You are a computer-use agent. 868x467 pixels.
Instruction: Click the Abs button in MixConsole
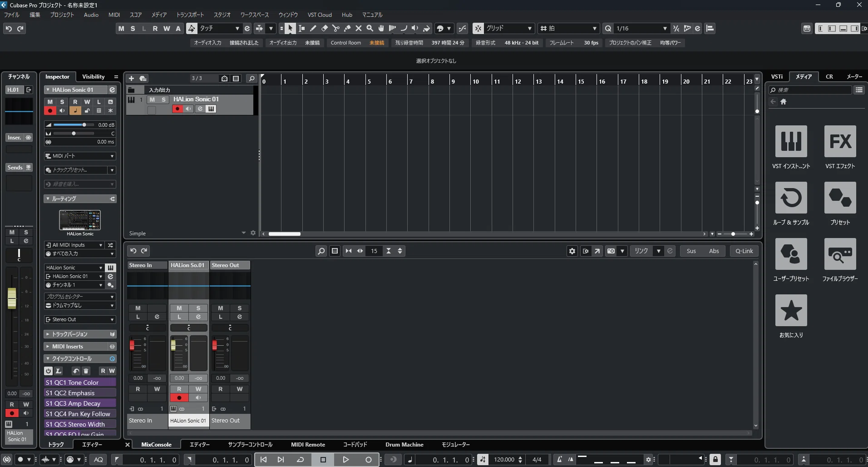714,251
